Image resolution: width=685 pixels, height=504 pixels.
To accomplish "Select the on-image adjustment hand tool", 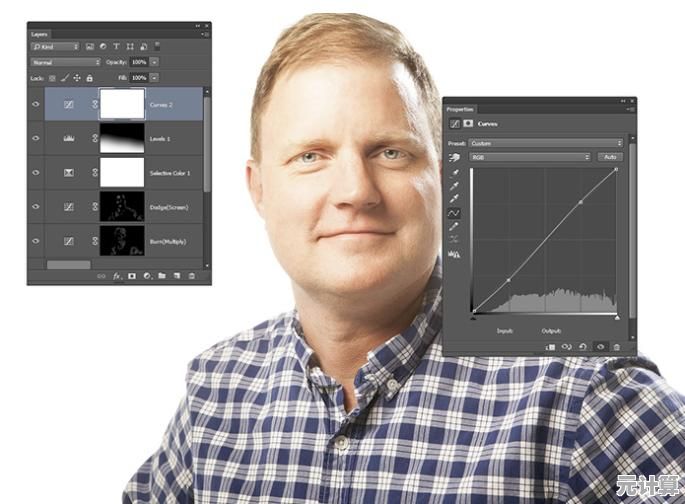I will click(454, 158).
